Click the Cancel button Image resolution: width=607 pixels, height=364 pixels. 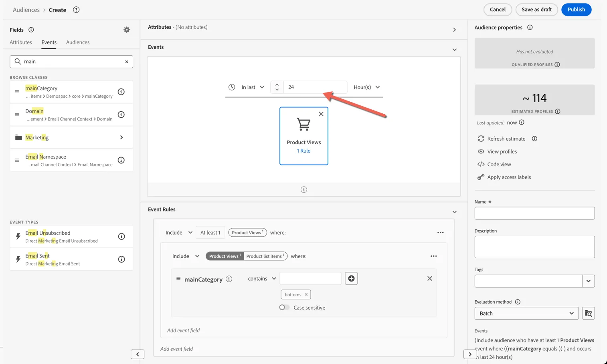(x=498, y=10)
